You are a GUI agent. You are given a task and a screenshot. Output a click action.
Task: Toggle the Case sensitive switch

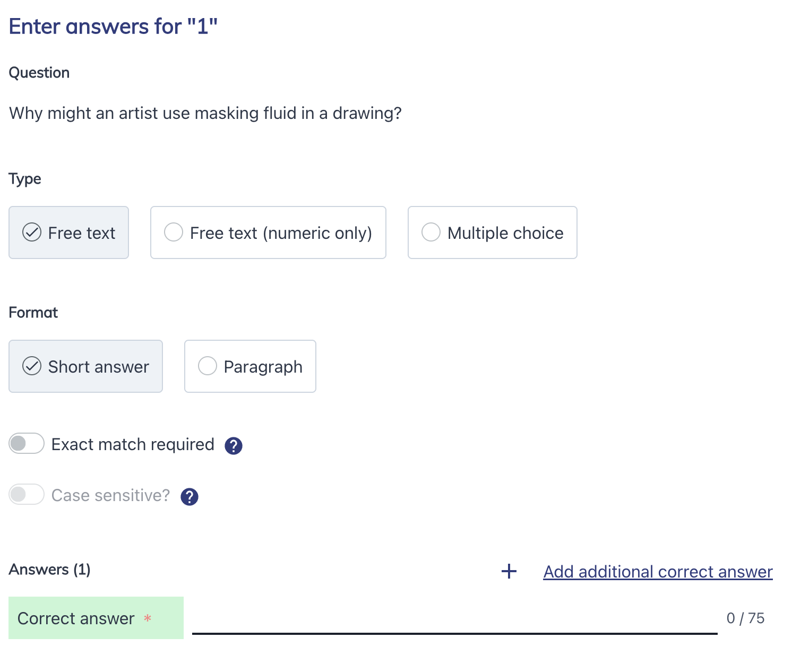coord(27,495)
